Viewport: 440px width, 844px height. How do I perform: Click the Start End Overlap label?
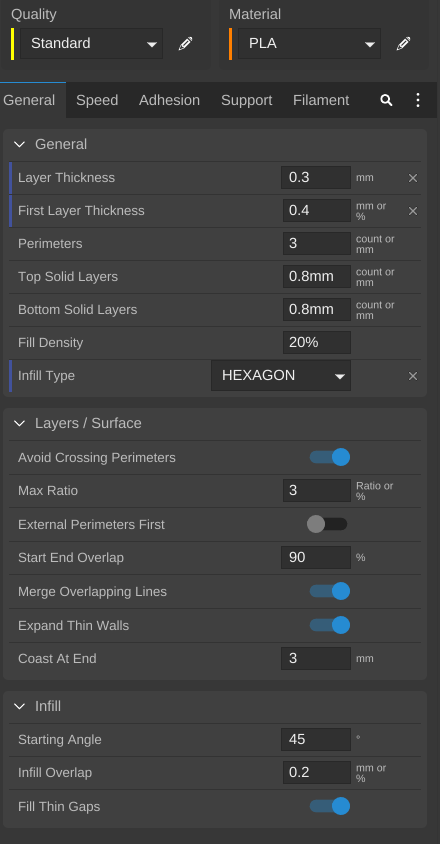point(71,557)
